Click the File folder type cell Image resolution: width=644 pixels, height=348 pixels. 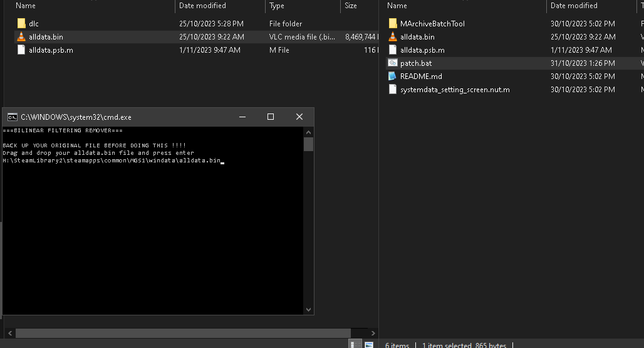286,23
